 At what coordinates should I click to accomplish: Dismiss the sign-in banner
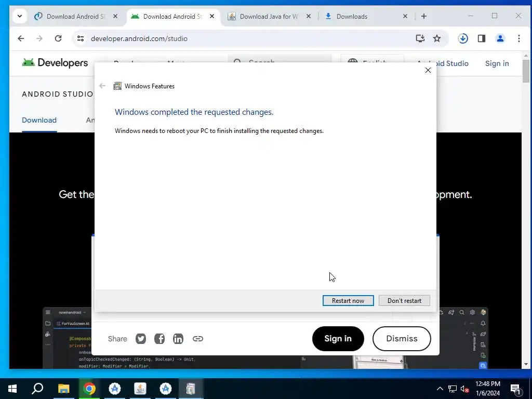pyautogui.click(x=402, y=339)
